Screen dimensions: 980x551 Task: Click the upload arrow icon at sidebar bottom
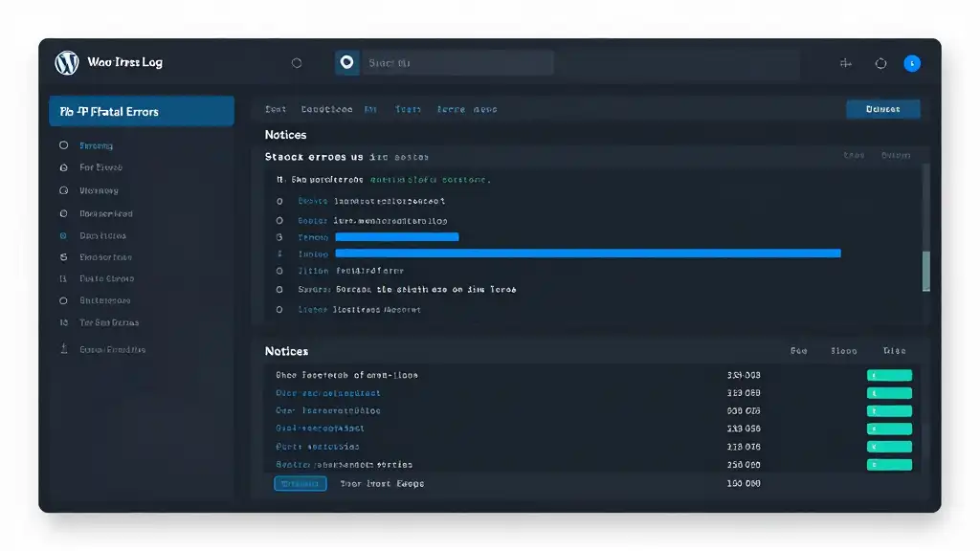(64, 348)
